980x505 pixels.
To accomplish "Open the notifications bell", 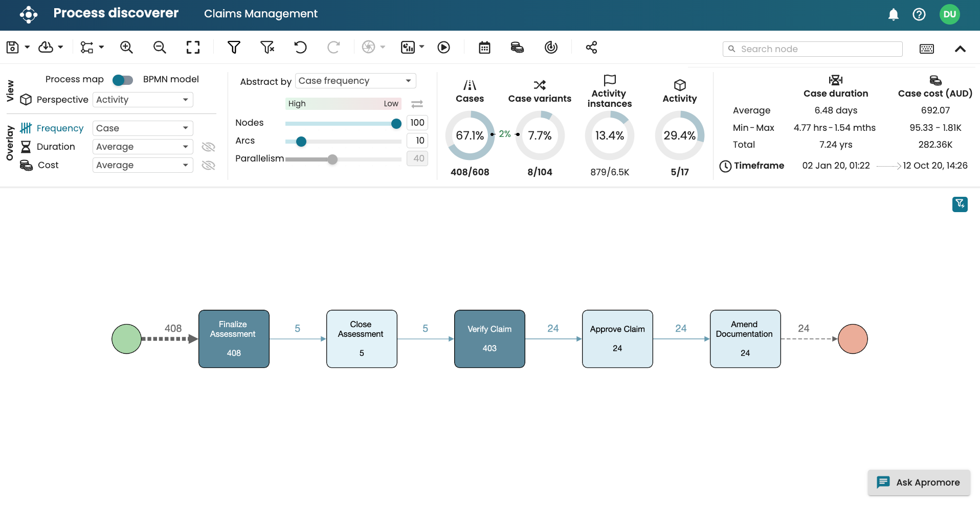I will click(x=893, y=14).
